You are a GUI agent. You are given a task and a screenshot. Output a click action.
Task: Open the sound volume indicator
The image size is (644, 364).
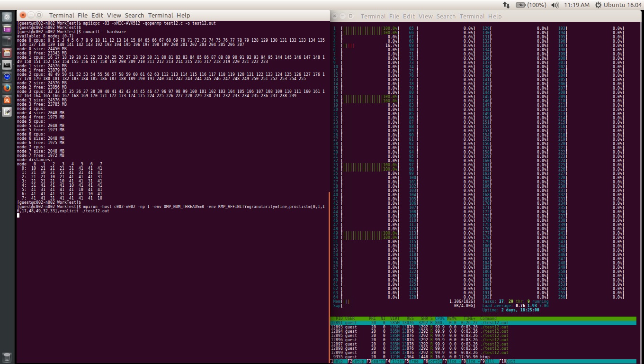point(555,5)
